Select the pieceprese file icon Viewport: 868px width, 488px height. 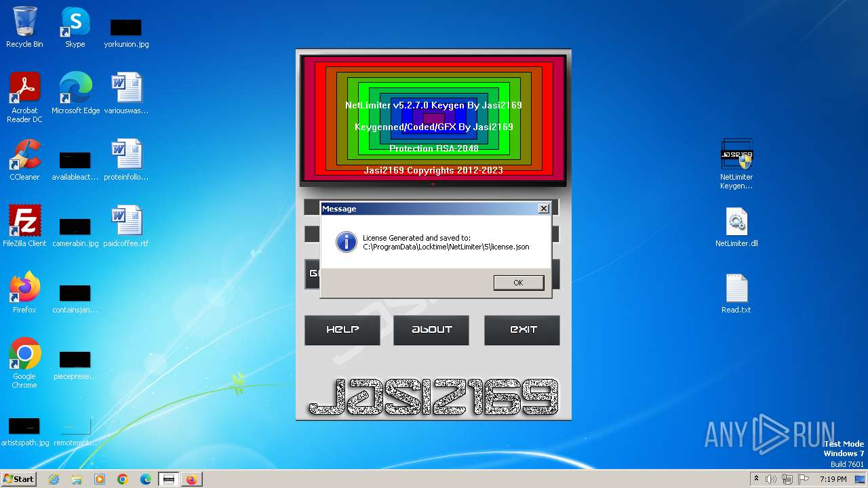(x=75, y=365)
